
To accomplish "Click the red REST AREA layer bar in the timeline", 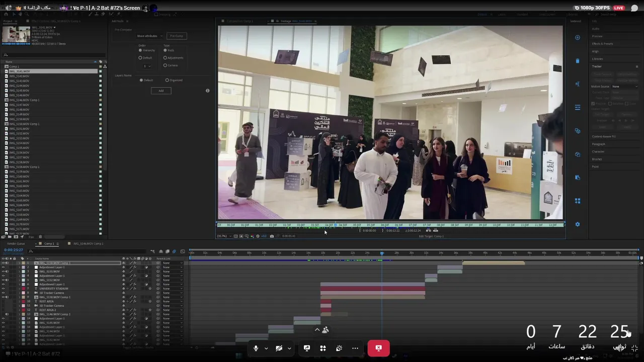I will 326,301.
